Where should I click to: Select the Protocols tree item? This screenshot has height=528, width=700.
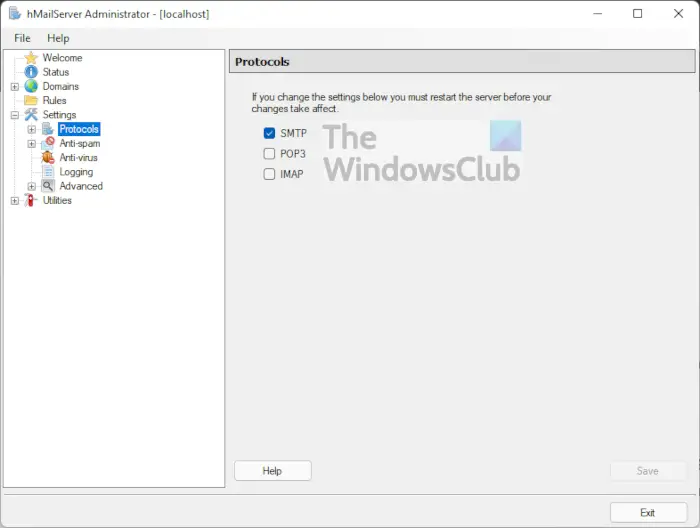tap(79, 129)
